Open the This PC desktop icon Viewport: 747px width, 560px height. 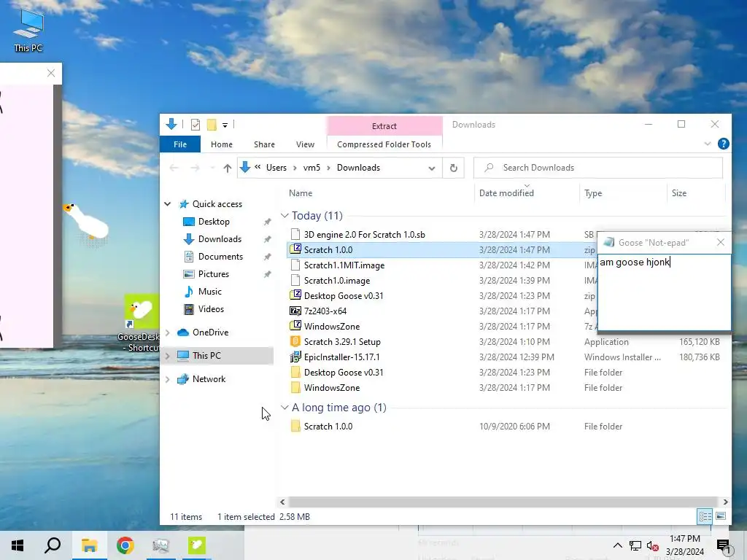[x=28, y=31]
